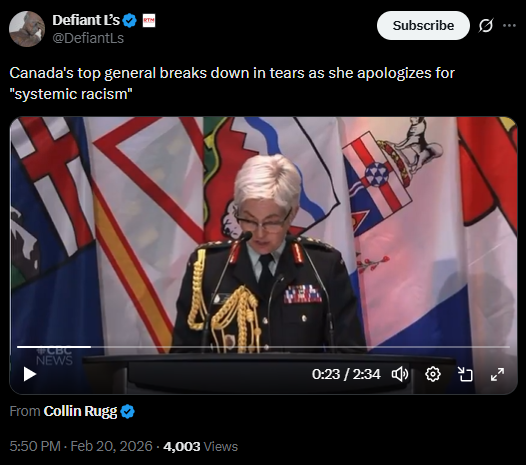Open the three-dot more options menu

509,25
